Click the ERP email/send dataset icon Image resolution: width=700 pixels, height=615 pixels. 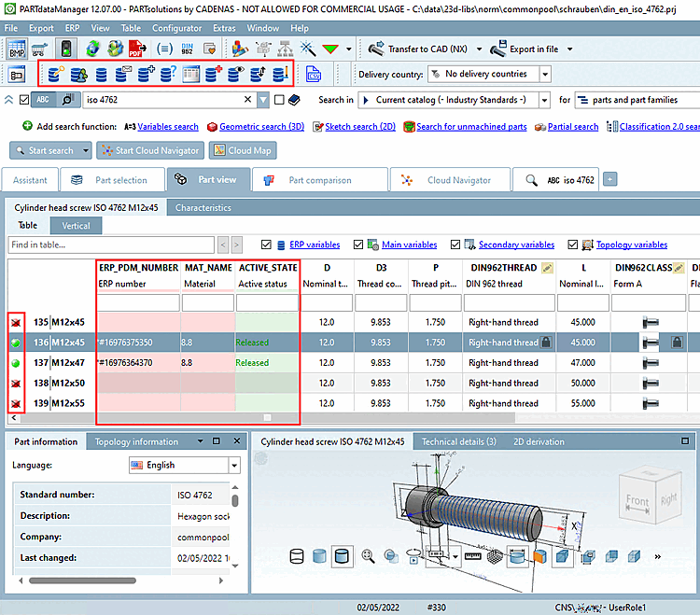point(123,73)
